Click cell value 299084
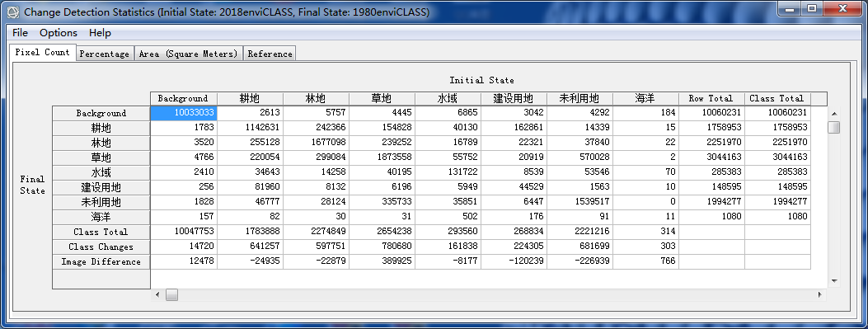Screen dimensions: 868x329 pyautogui.click(x=316, y=157)
